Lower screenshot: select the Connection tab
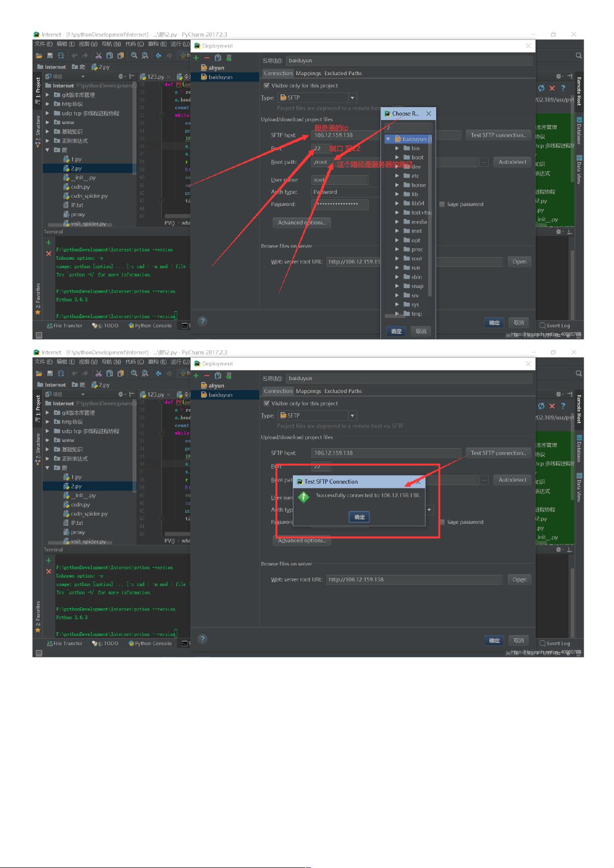 (278, 391)
